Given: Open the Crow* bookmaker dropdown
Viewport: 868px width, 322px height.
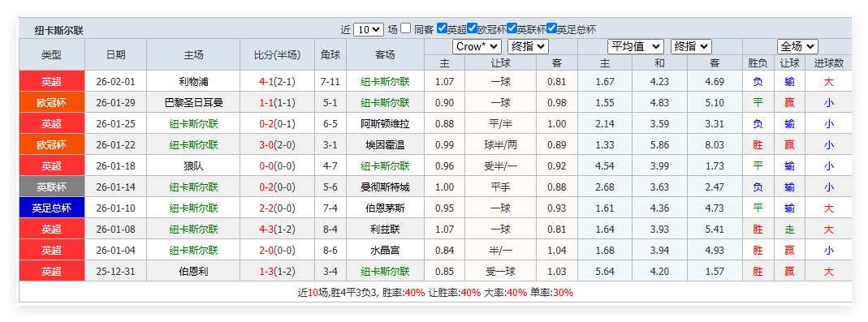Looking at the screenshot, I should pos(477,46).
